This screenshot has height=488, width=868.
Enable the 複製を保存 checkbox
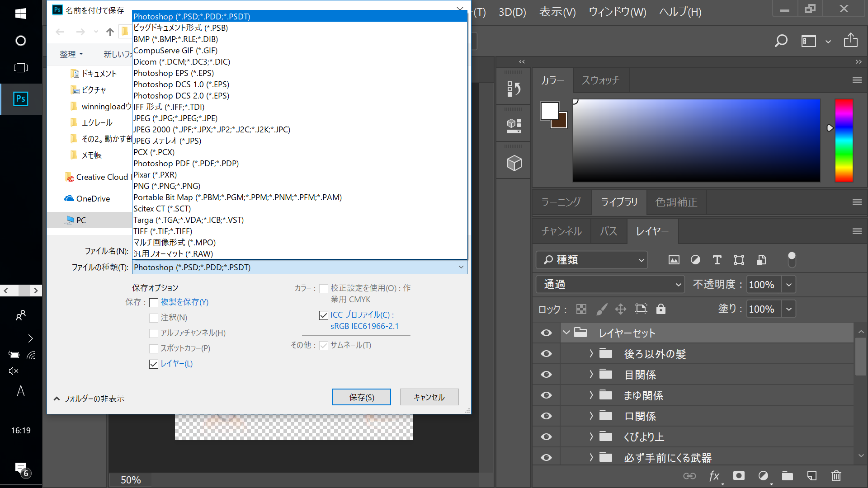[x=154, y=302]
